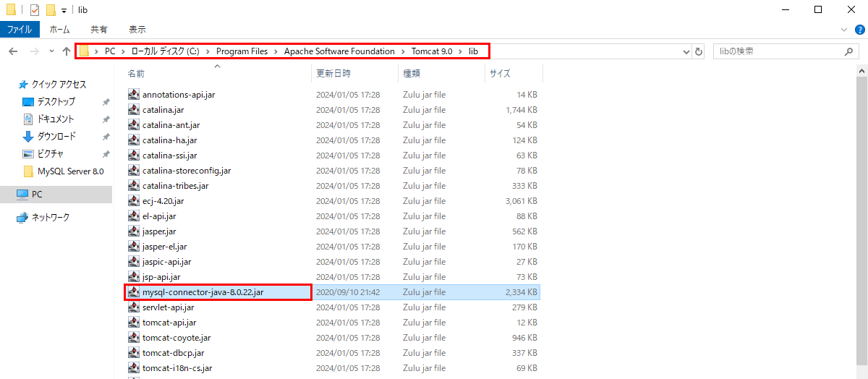This screenshot has width=868, height=379.
Task: Click the catalina.jar file icon
Action: pyautogui.click(x=133, y=110)
